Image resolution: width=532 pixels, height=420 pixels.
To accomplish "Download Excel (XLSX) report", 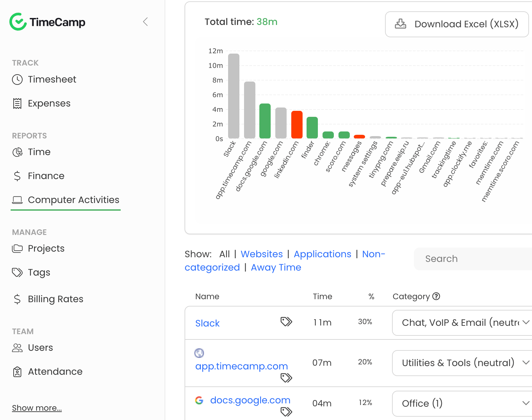I will [x=457, y=24].
